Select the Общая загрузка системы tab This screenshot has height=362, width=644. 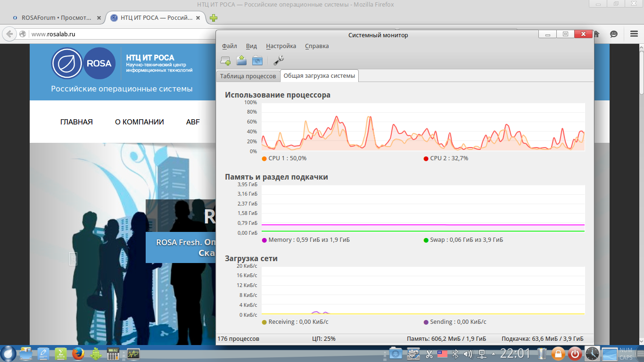point(319,76)
